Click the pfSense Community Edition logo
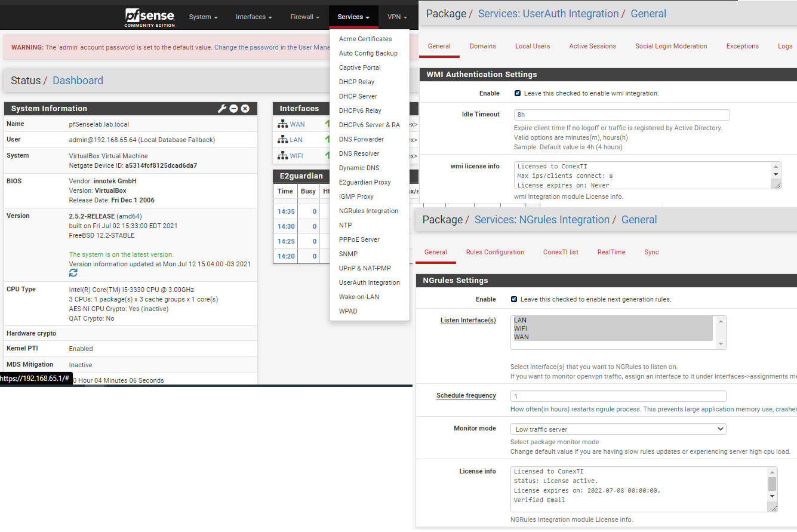Viewport: 797px width, 532px height. [x=150, y=17]
